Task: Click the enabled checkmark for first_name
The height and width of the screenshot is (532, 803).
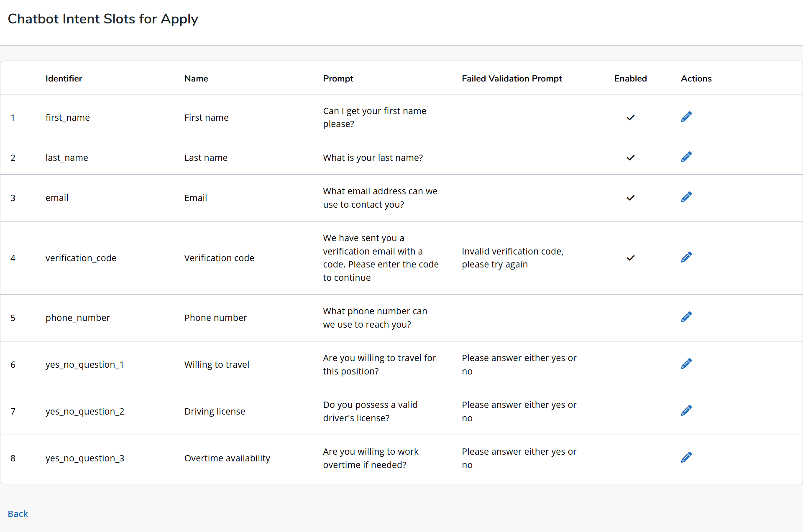Action: pyautogui.click(x=630, y=117)
